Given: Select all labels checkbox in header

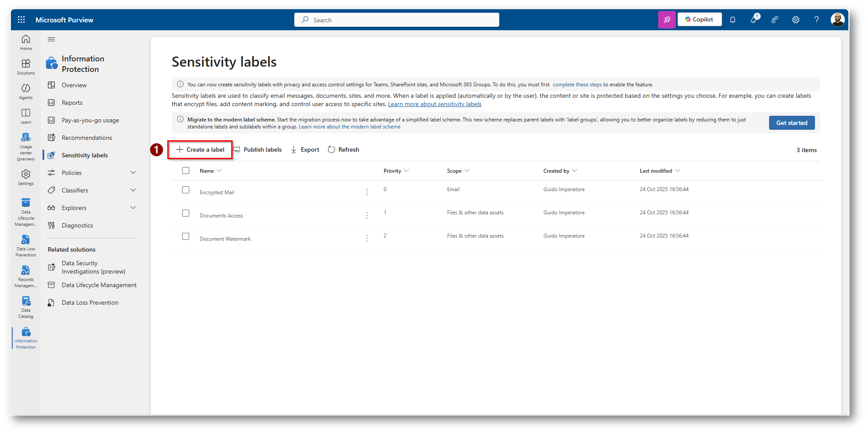Looking at the screenshot, I should [186, 171].
